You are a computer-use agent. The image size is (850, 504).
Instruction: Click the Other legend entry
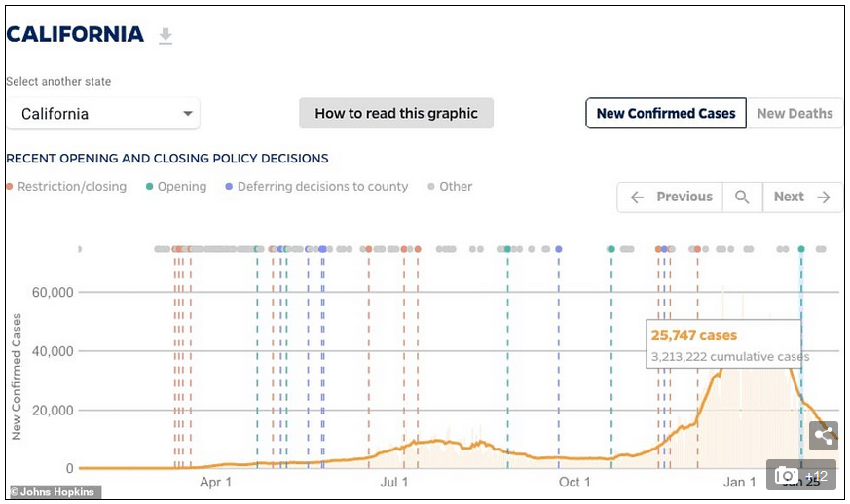(x=450, y=187)
